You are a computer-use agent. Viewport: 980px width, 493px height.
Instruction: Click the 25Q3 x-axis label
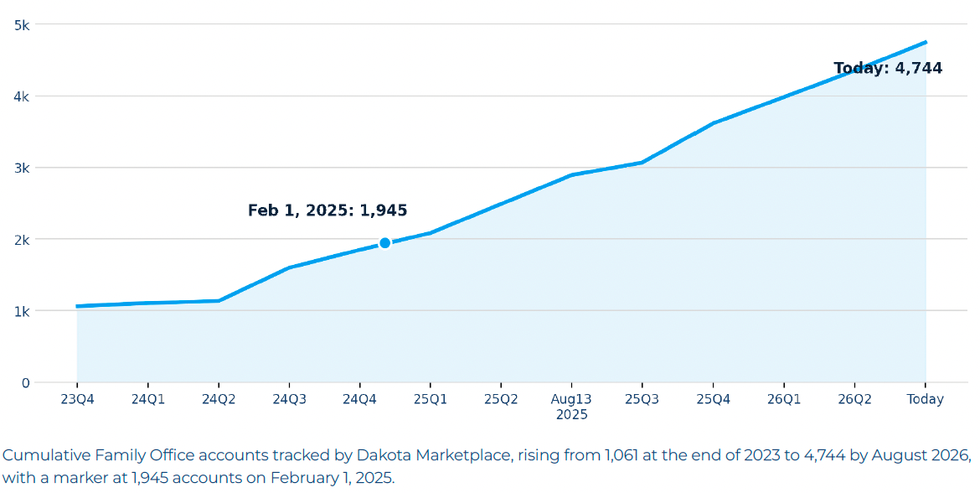[x=642, y=399]
